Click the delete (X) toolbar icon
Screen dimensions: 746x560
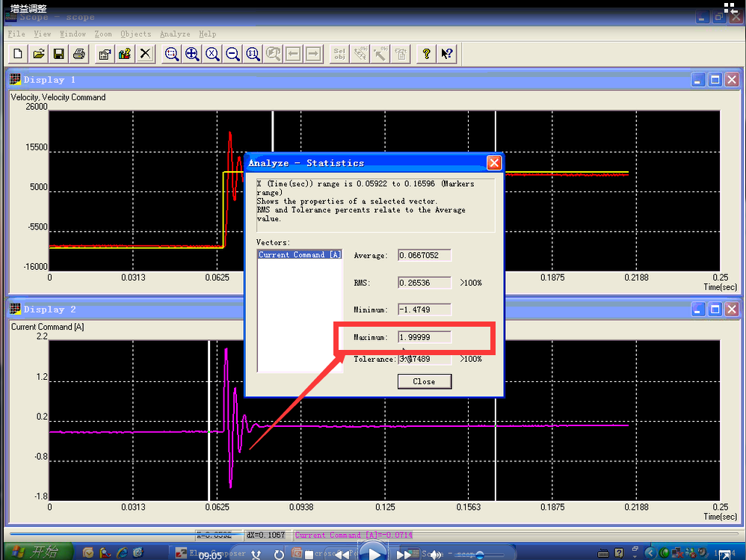[145, 53]
